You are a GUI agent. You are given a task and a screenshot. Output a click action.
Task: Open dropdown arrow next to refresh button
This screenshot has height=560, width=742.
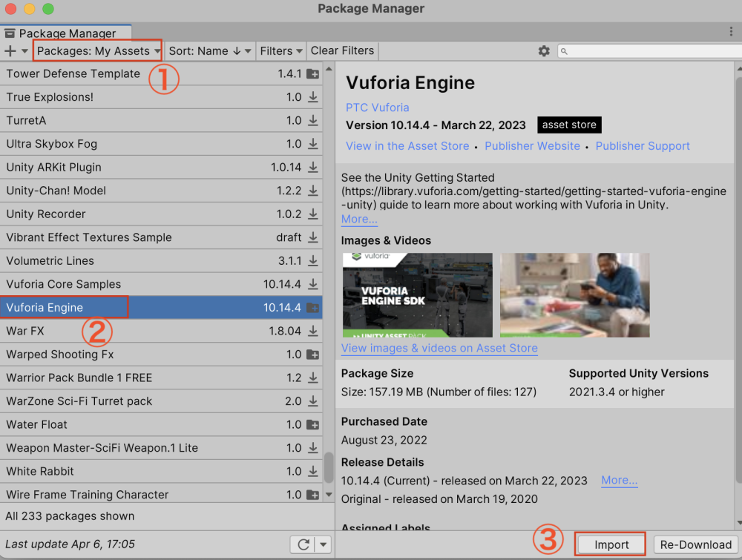point(322,544)
